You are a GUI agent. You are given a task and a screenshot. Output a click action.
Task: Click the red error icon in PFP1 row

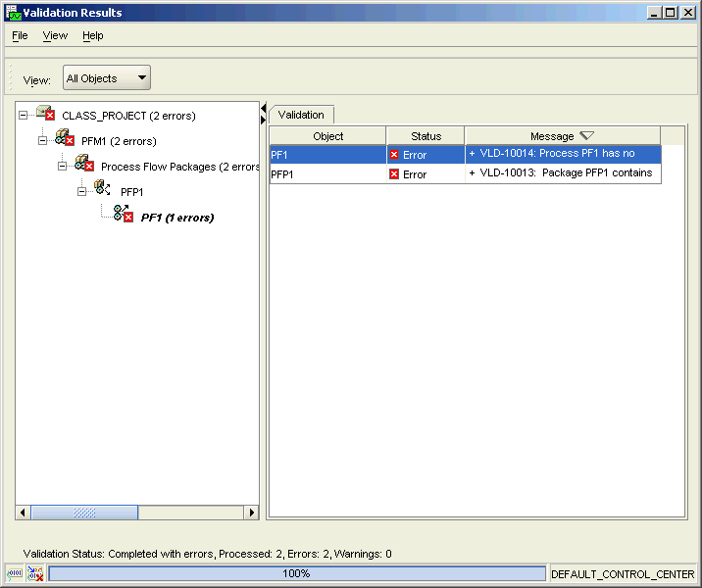(394, 174)
